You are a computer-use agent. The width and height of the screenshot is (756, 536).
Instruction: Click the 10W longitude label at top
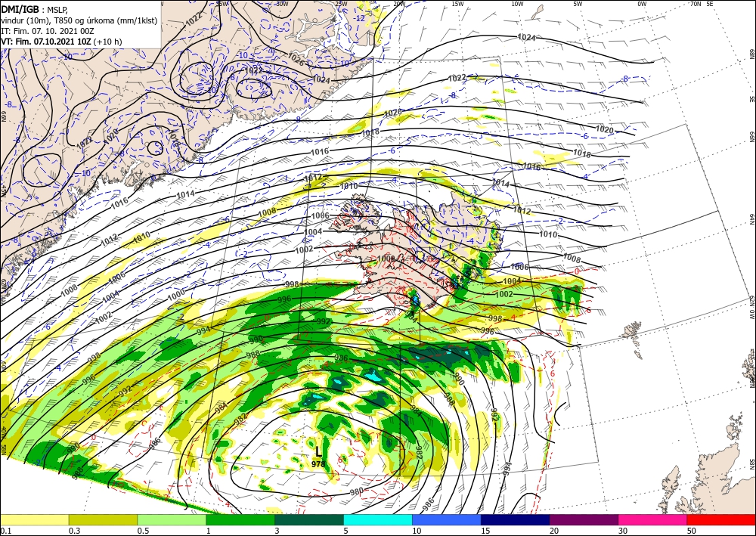click(x=517, y=4)
